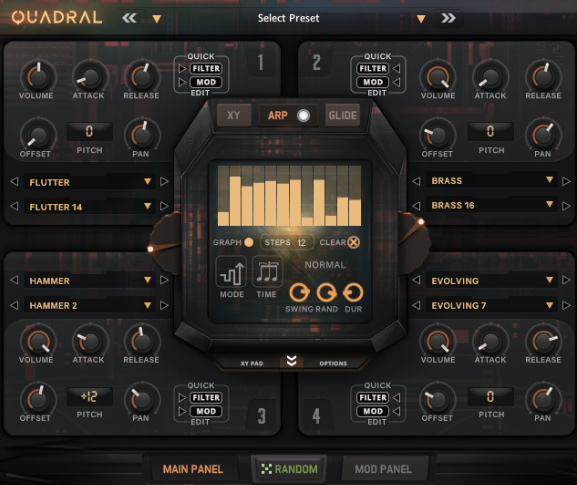Toggle the GRAPH indicator dot
This screenshot has width=577, height=485.
tap(249, 242)
